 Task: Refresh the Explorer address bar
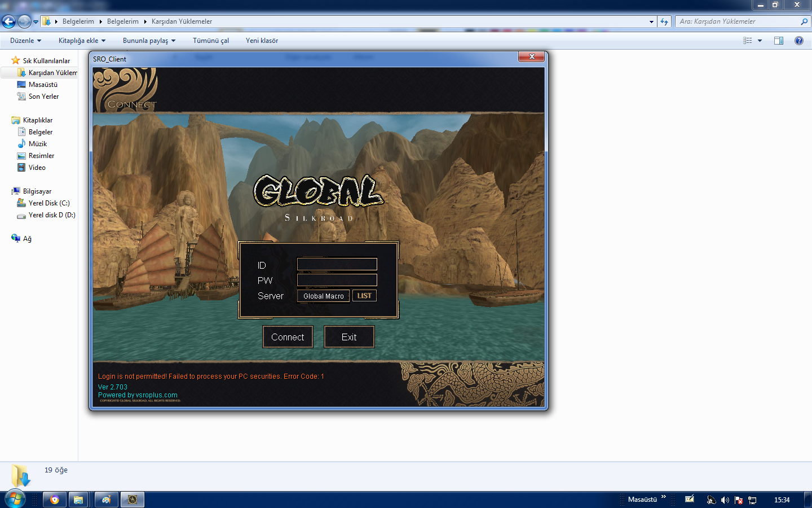click(x=664, y=21)
